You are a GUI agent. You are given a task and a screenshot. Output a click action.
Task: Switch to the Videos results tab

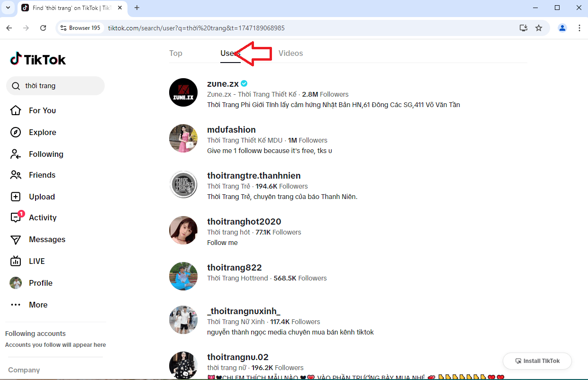click(x=290, y=53)
